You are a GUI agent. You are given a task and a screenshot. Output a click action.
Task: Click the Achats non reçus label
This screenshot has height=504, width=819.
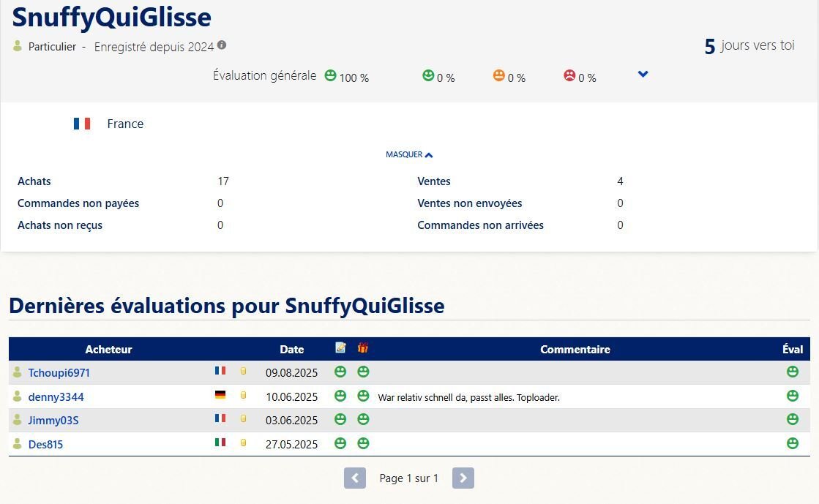pyautogui.click(x=59, y=225)
